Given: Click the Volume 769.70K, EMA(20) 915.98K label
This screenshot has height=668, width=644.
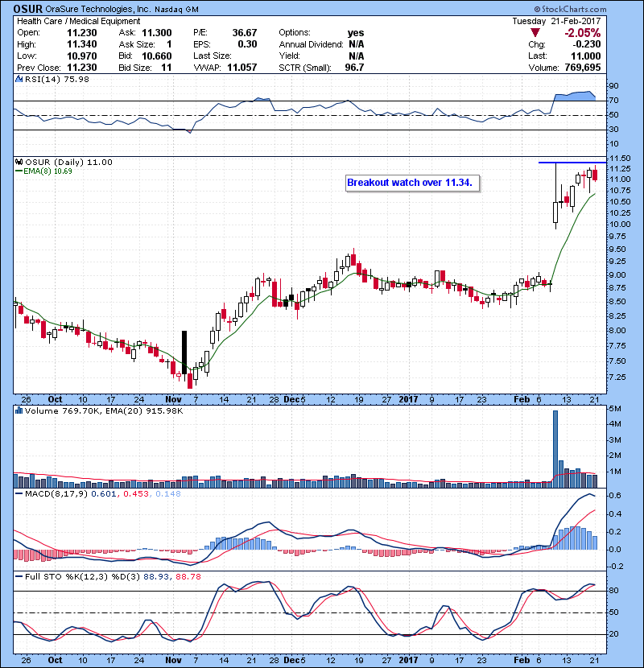Looking at the screenshot, I should [x=104, y=410].
